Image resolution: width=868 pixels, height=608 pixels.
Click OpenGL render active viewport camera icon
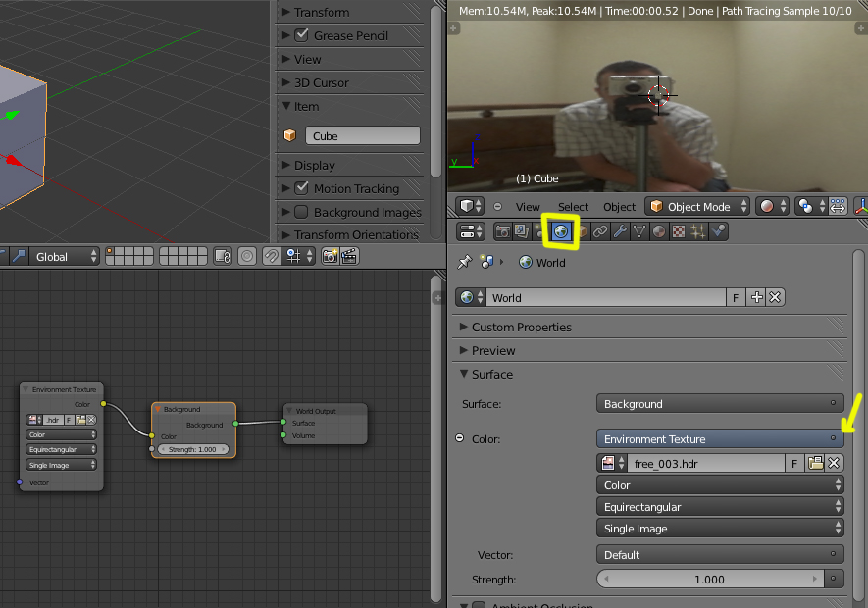330,256
